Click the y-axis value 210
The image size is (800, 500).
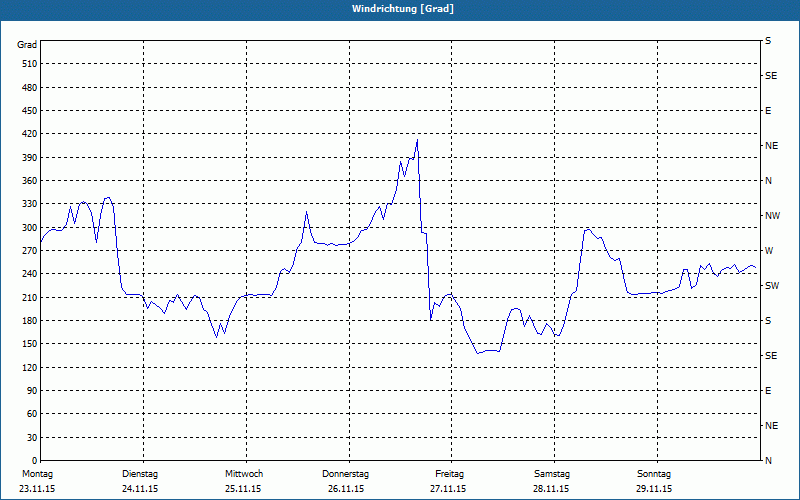coord(30,297)
